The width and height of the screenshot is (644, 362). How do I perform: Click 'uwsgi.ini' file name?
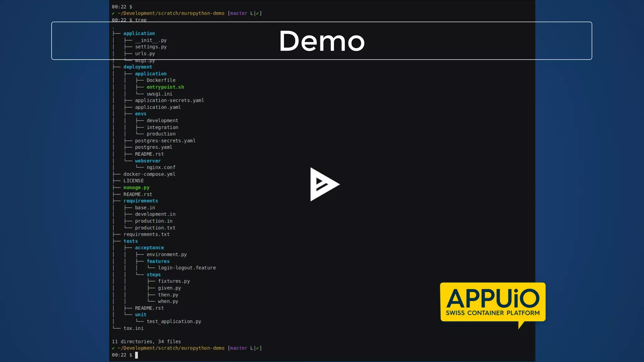coord(159,94)
